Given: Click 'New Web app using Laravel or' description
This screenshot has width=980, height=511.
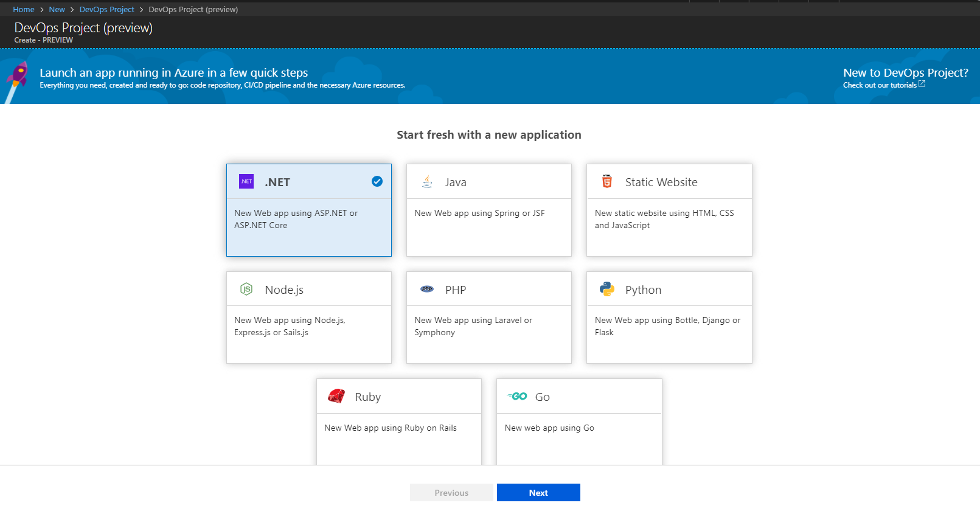Looking at the screenshot, I should point(473,320).
